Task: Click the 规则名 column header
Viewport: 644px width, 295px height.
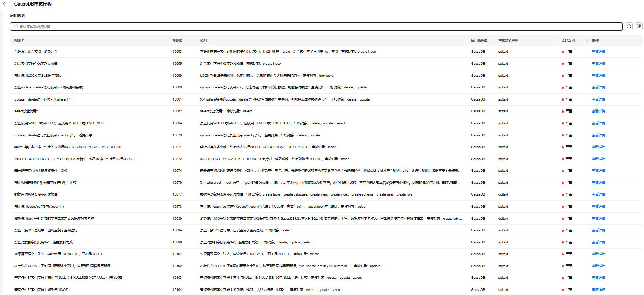Action: click(19, 41)
